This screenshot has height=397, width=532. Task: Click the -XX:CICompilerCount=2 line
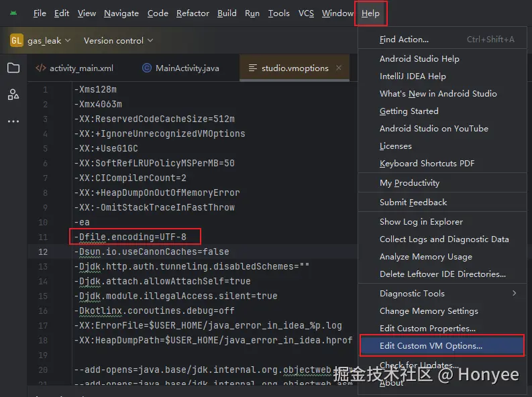pos(130,178)
